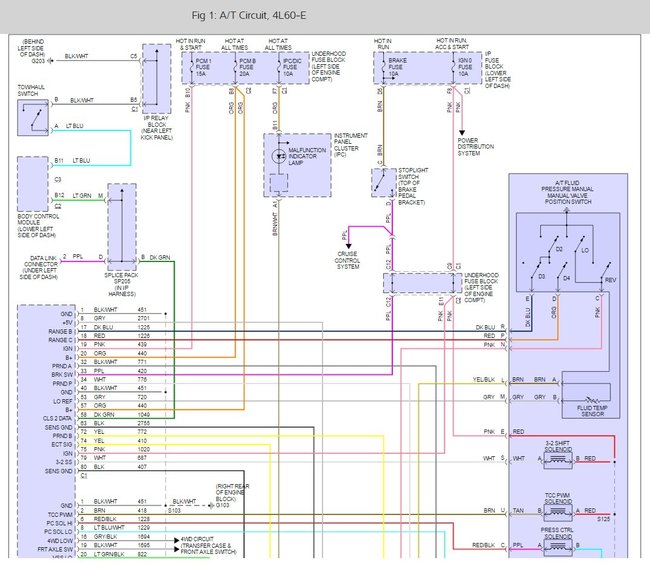Viewport: 650px width, 563px height.
Task: Select the Cruise Control System arrow
Action: 349,246
